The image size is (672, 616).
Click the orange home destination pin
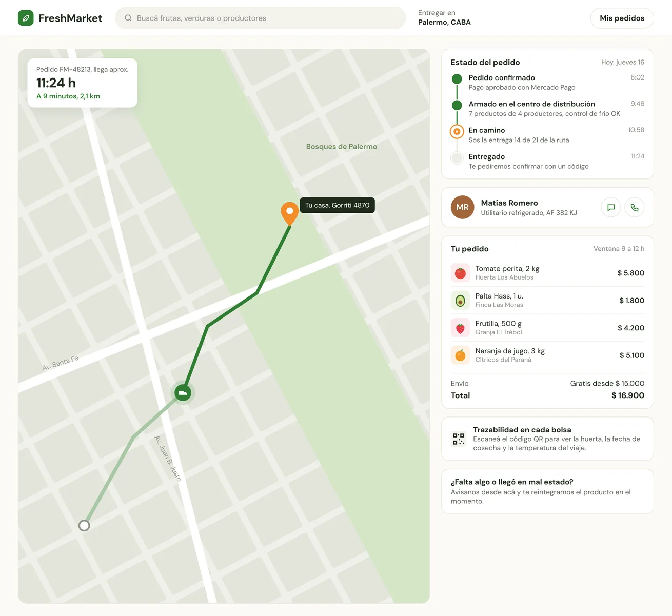(x=290, y=213)
